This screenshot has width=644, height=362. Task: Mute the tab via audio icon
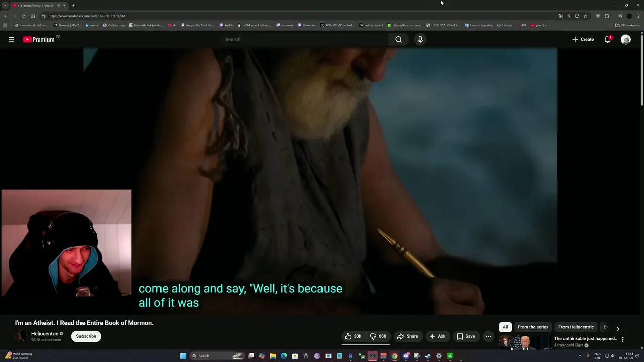(x=58, y=5)
